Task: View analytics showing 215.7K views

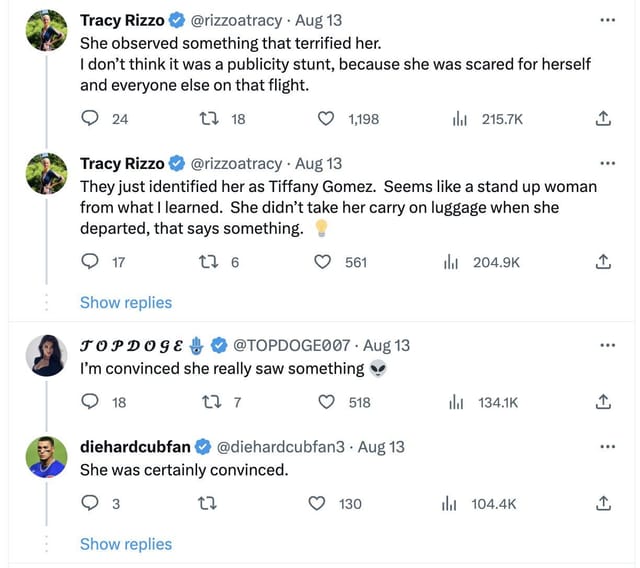Action: pyautogui.click(x=461, y=119)
